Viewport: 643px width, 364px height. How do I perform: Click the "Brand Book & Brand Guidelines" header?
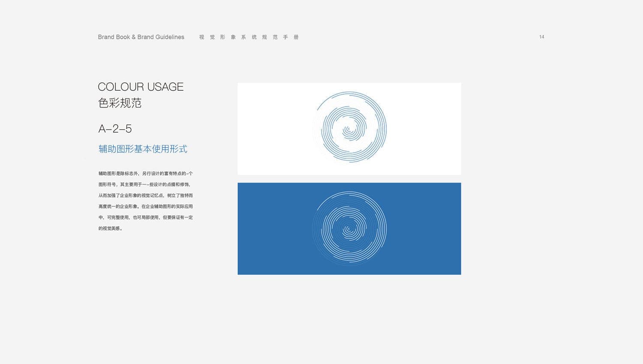141,37
